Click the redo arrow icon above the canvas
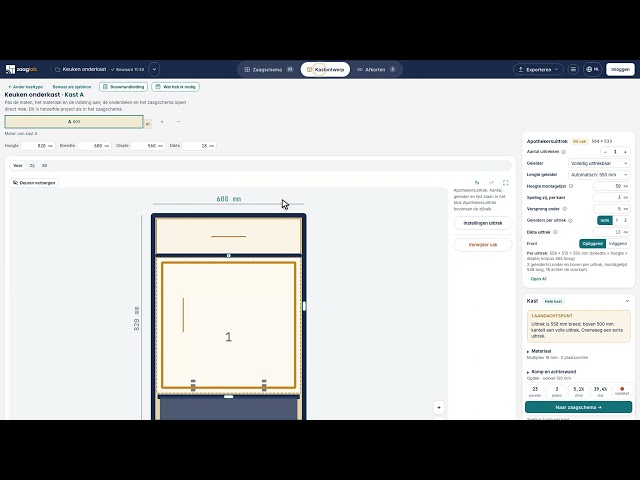The height and width of the screenshot is (480, 640). tap(491, 183)
